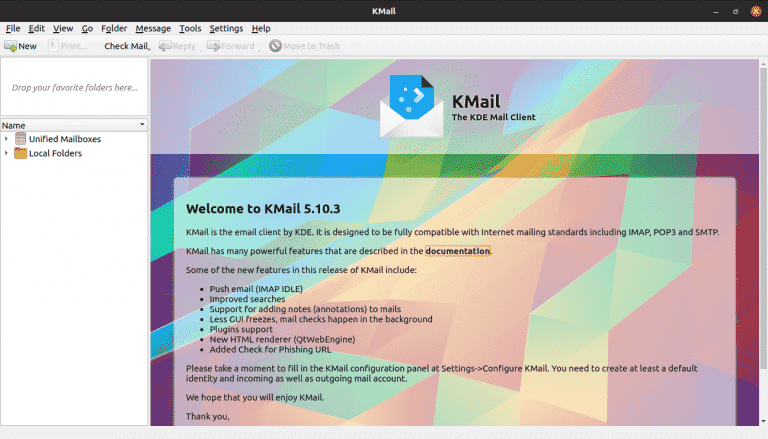The image size is (768, 439).
Task: Click the Name column header
Action: coord(74,125)
